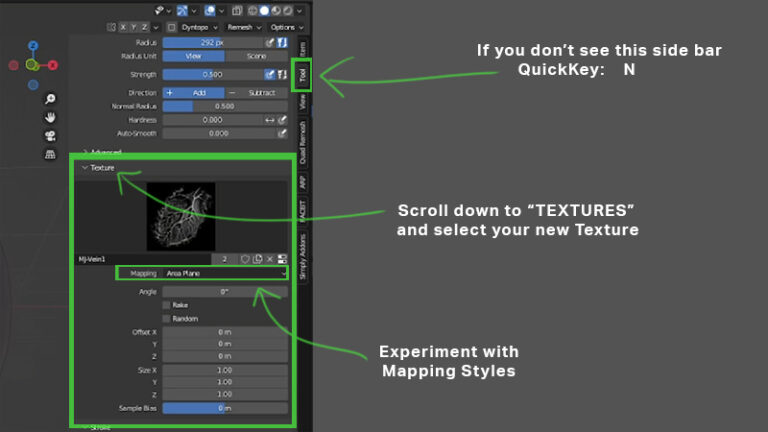Click the zoom magnifier viewport icon
768x432 pixels.
click(50, 99)
